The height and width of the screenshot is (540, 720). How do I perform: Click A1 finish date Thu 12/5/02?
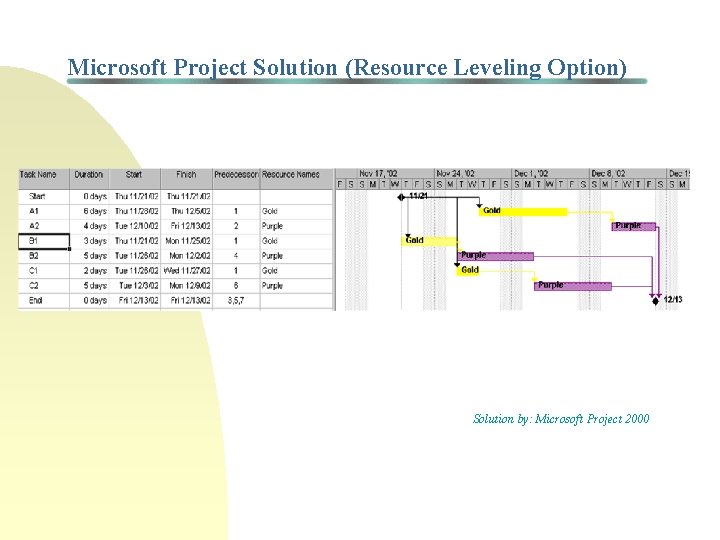tap(186, 211)
